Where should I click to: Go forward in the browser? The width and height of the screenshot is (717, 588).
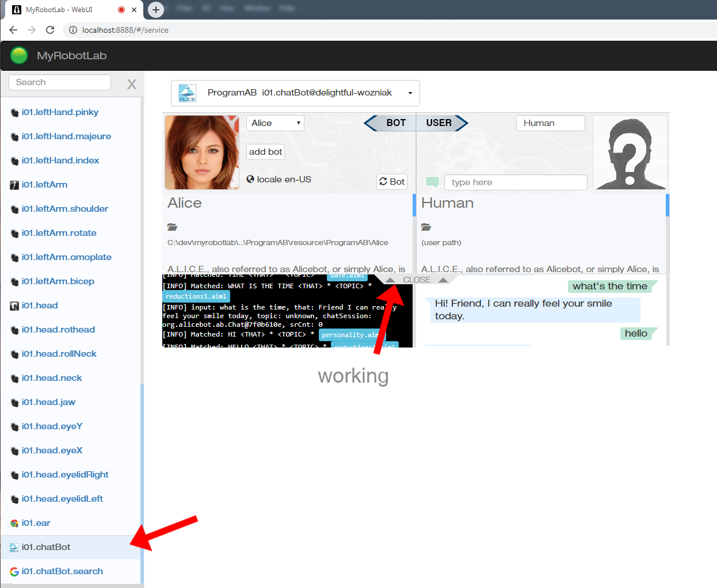click(x=32, y=30)
